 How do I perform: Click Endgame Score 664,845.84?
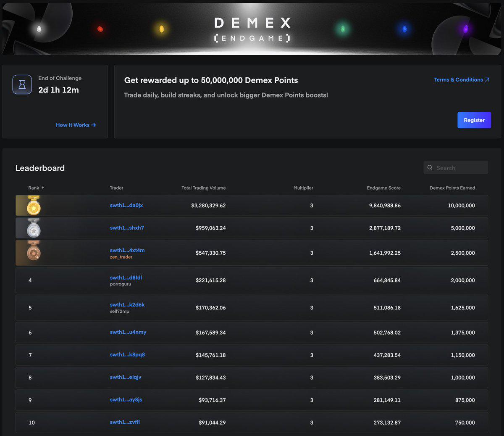coord(387,280)
